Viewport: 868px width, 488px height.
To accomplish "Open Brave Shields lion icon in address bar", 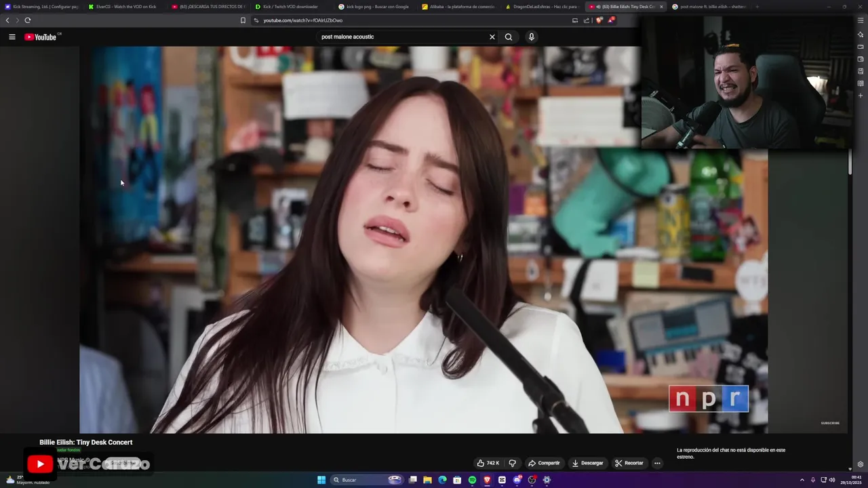I will coord(599,20).
